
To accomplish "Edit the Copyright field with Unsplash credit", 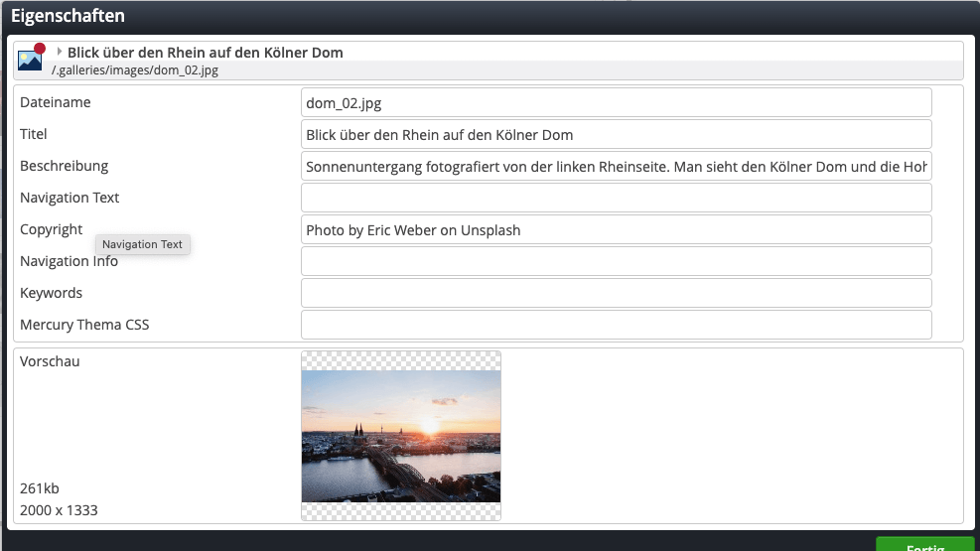I will click(616, 229).
